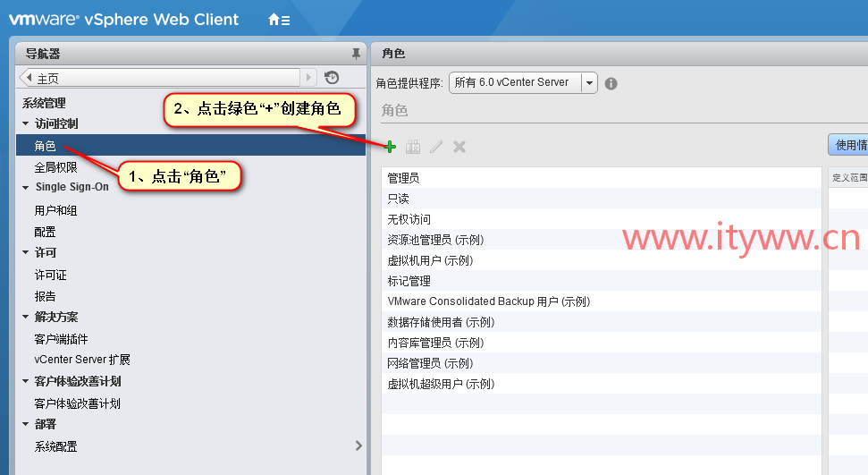This screenshot has width=868, height=475.
Task: Select 网络管理员 (示例) role
Action: coord(602,363)
